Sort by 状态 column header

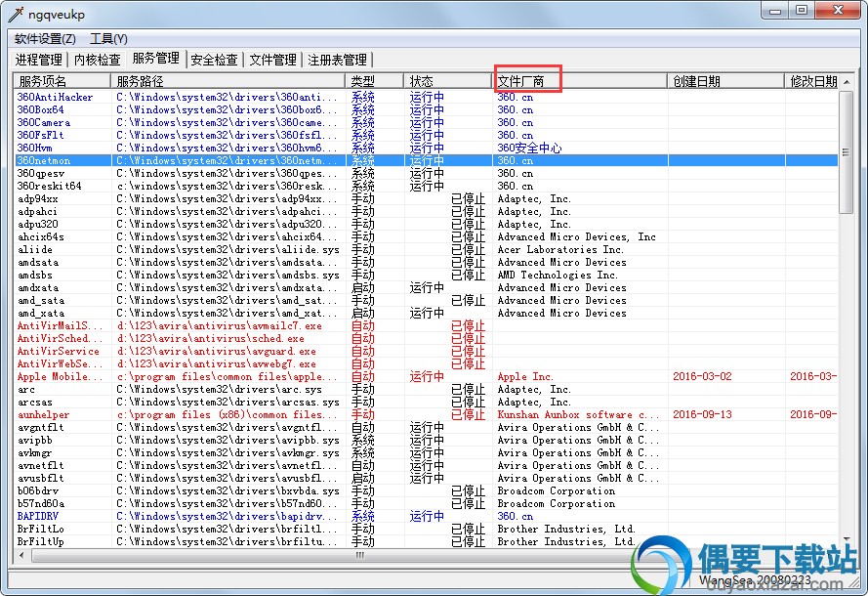click(448, 81)
